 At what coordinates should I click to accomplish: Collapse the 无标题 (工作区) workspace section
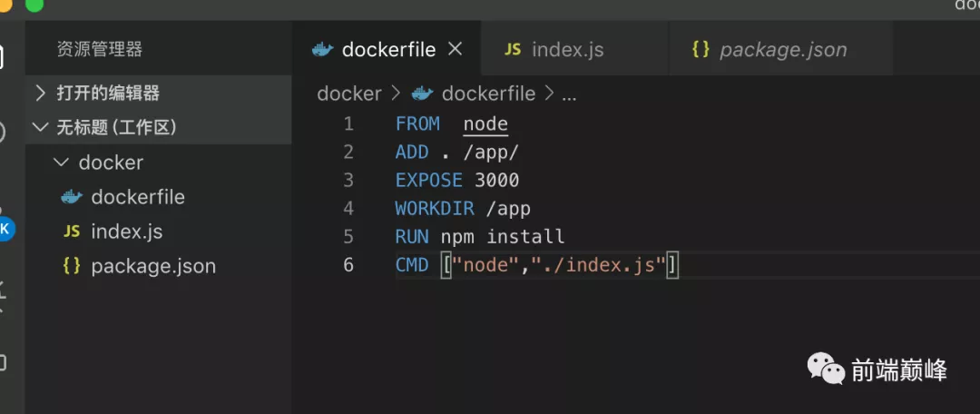pyautogui.click(x=41, y=127)
